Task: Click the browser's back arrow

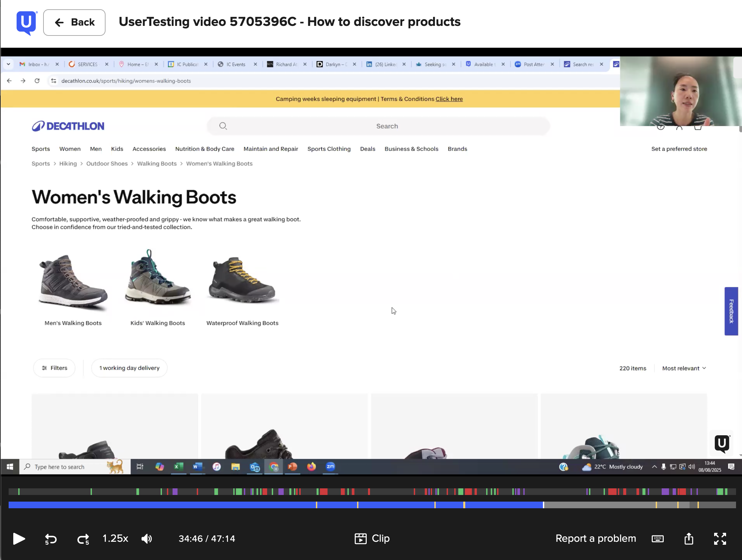Action: [x=9, y=81]
